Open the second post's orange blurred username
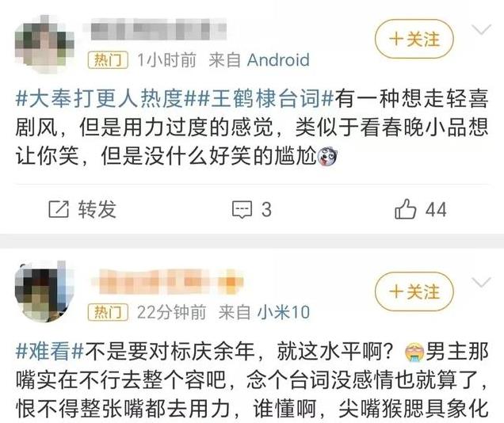Viewport: 504px width, 423px height. (167, 282)
